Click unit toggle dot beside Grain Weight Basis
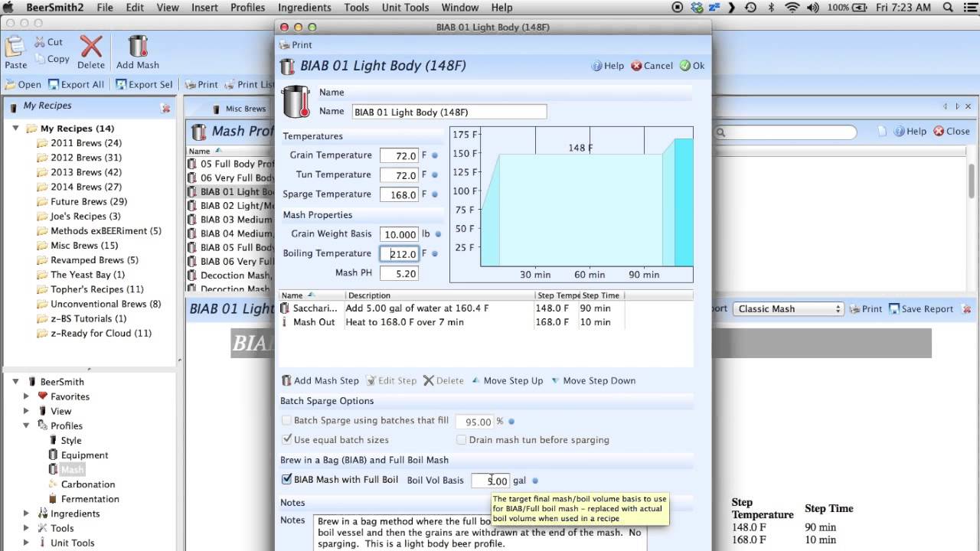 [437, 234]
